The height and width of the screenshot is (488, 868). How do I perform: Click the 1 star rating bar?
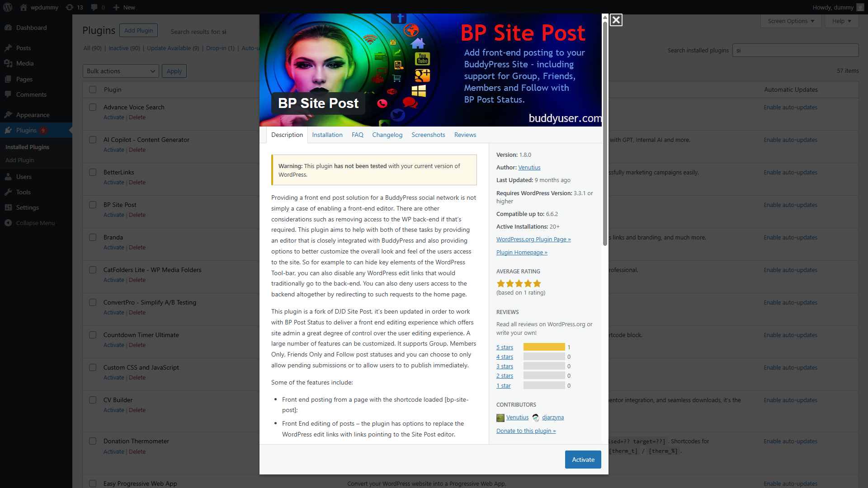point(544,385)
